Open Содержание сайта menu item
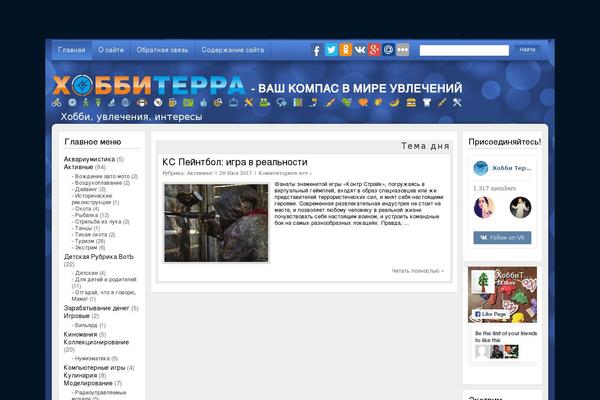 [x=233, y=50]
